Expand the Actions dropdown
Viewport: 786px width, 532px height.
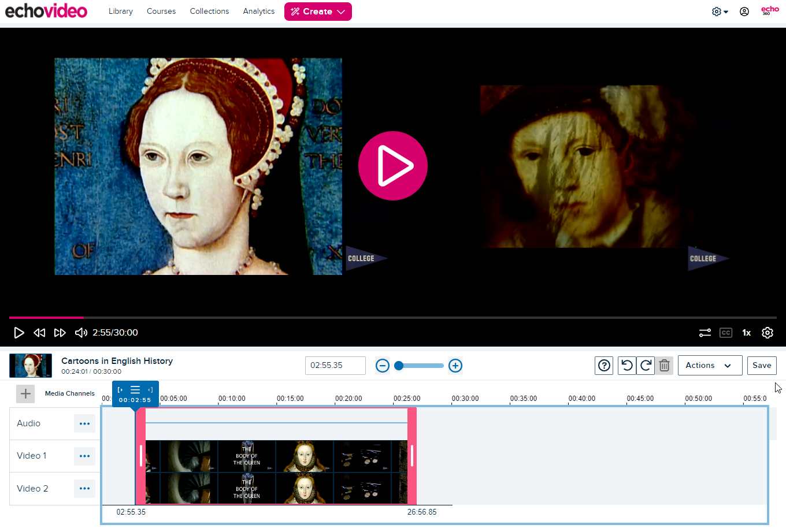710,366
